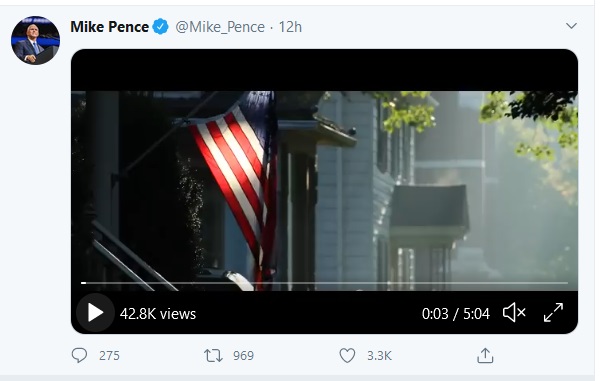
Task: Click the 275 replies count
Action: tap(109, 356)
